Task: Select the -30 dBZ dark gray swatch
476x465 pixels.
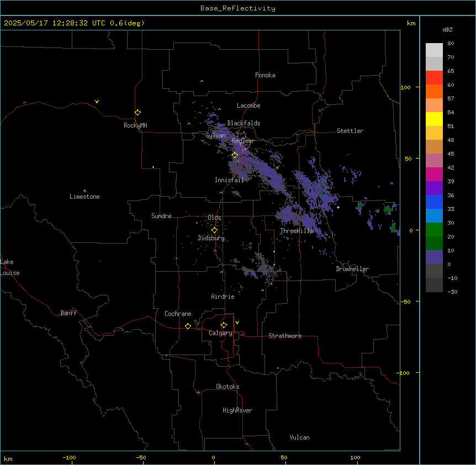Action: [x=434, y=285]
